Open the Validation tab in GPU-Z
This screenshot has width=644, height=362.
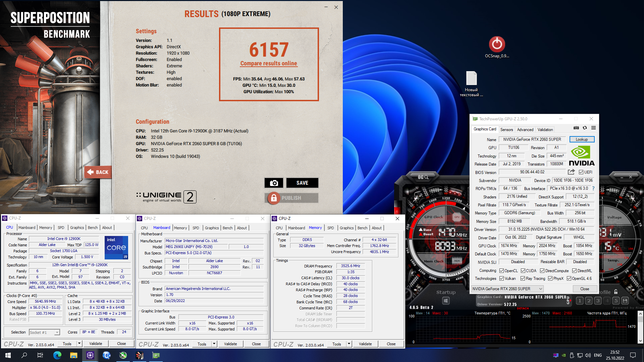[545, 130]
